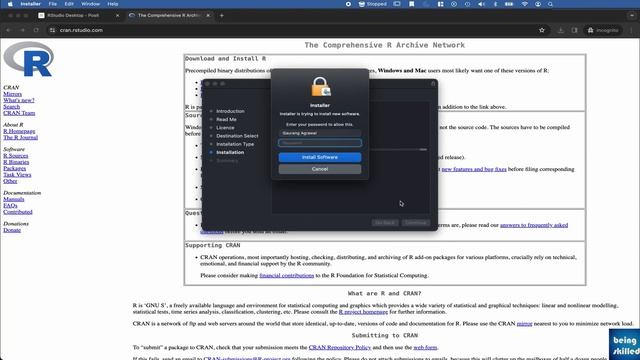Go forward in browser history
Viewport: 640px width, 360px height.
[x=22, y=30]
